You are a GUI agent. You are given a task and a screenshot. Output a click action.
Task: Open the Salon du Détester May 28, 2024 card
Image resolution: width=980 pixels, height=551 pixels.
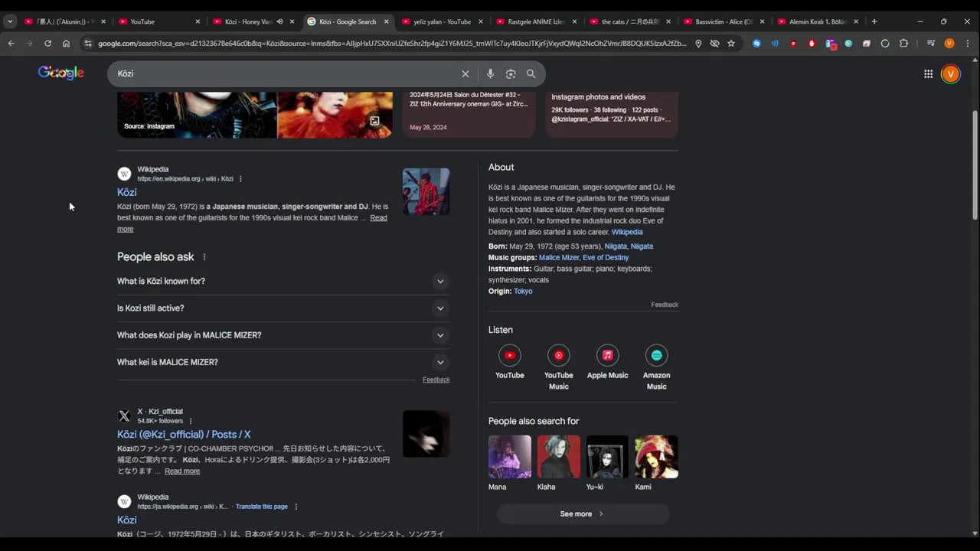[x=469, y=113]
